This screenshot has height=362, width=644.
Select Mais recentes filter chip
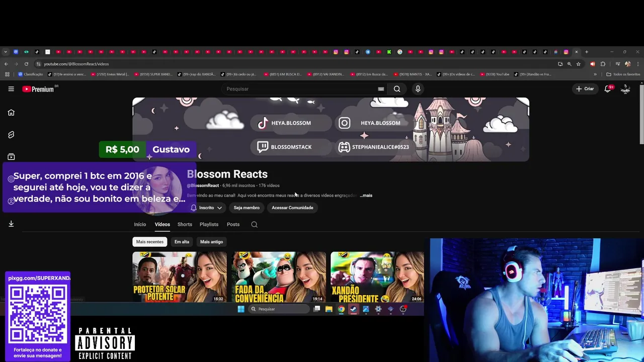click(150, 242)
